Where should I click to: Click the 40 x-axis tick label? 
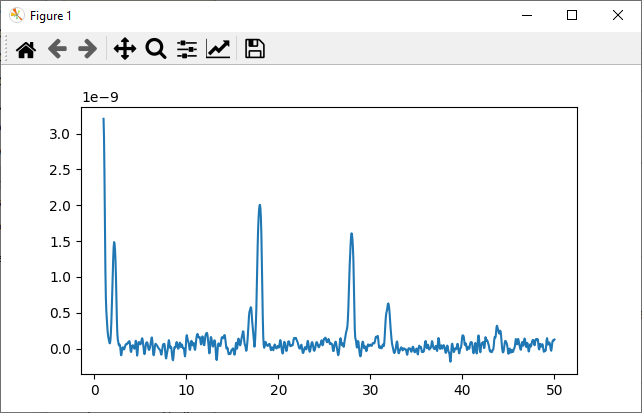click(462, 390)
